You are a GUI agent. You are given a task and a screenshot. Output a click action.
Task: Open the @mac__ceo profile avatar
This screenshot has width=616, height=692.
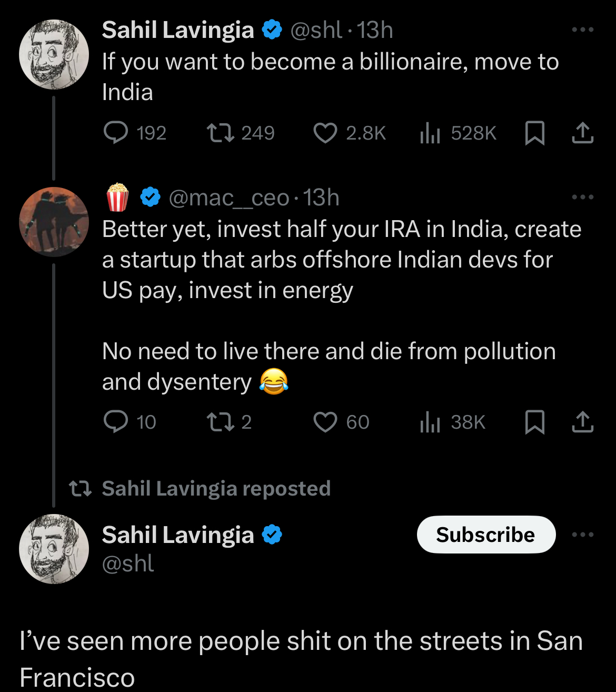[x=54, y=222]
